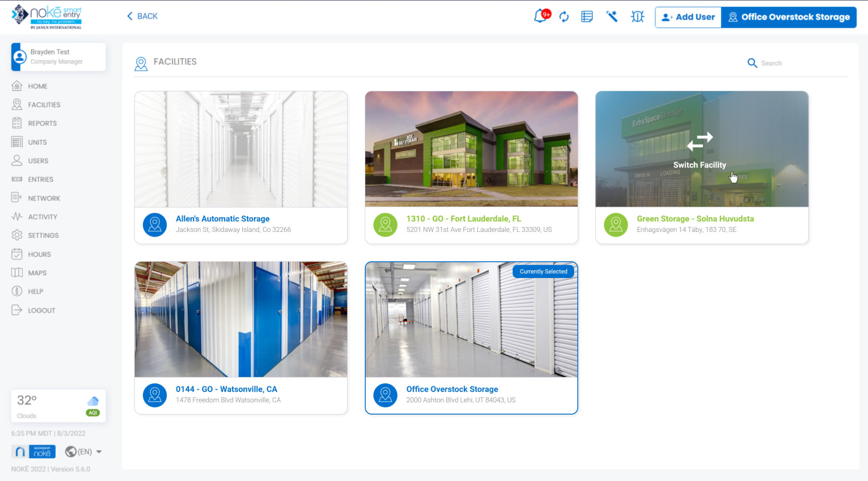
Task: Click the pin icon for Watsonville facility
Action: coord(155,395)
